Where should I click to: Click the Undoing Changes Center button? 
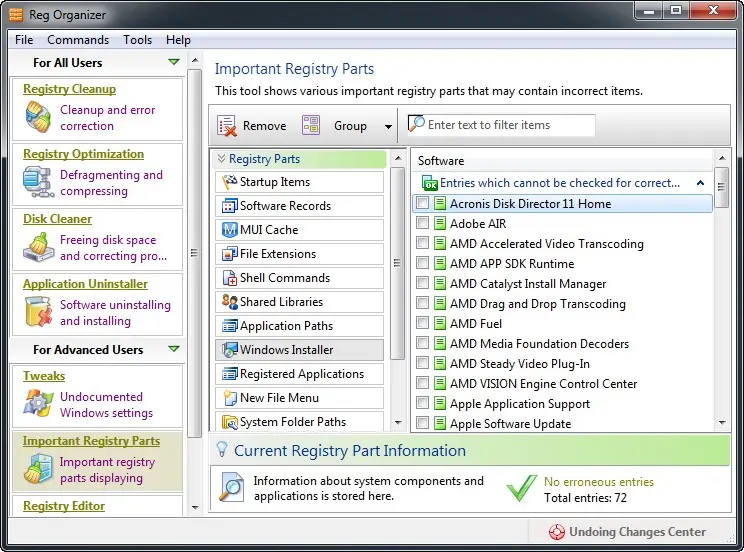point(627,532)
